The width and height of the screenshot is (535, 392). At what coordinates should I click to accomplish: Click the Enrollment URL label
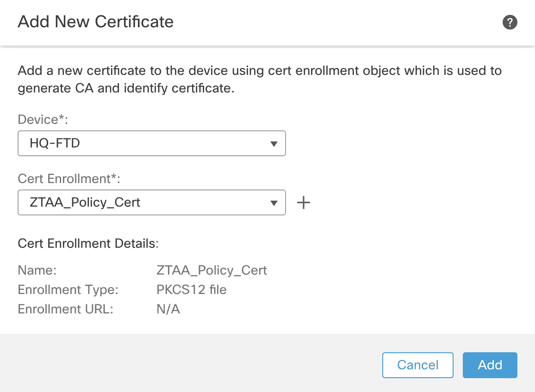coord(65,309)
